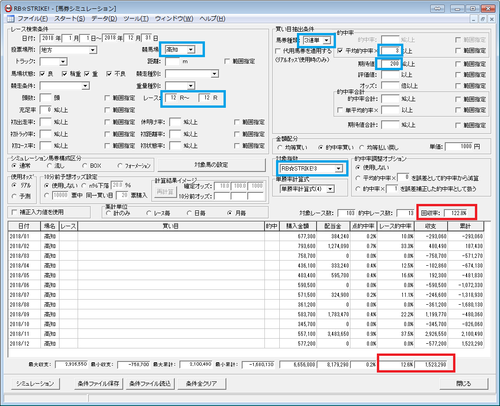Enable the 補正入力値を使用 checkbox
500x406 pixels.
pos(14,212)
